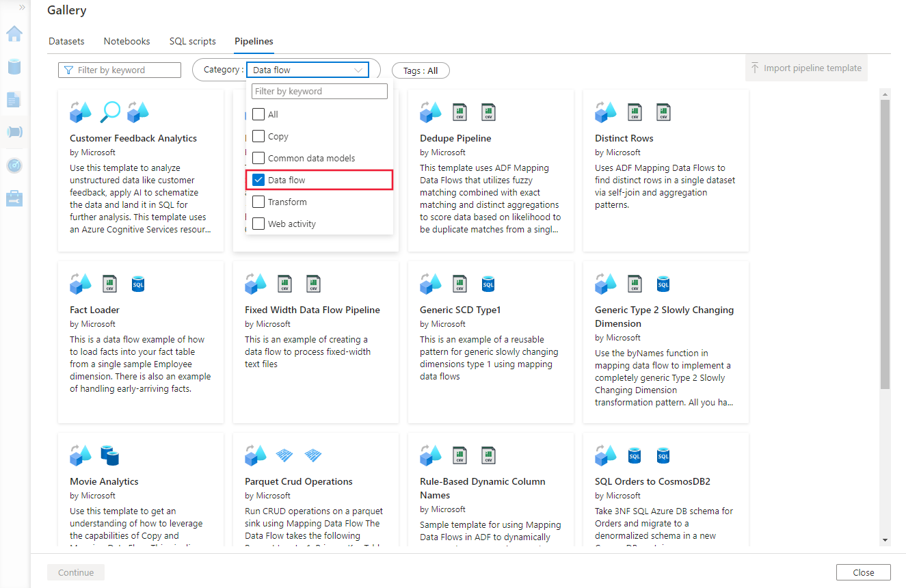
Task: Switch to the SQL scripts tab
Action: click(x=192, y=41)
